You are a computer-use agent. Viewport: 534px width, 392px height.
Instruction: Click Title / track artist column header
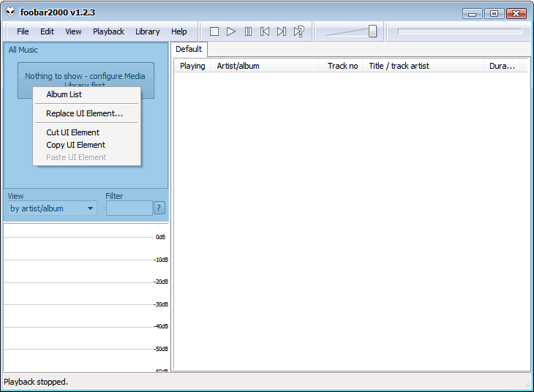(423, 66)
